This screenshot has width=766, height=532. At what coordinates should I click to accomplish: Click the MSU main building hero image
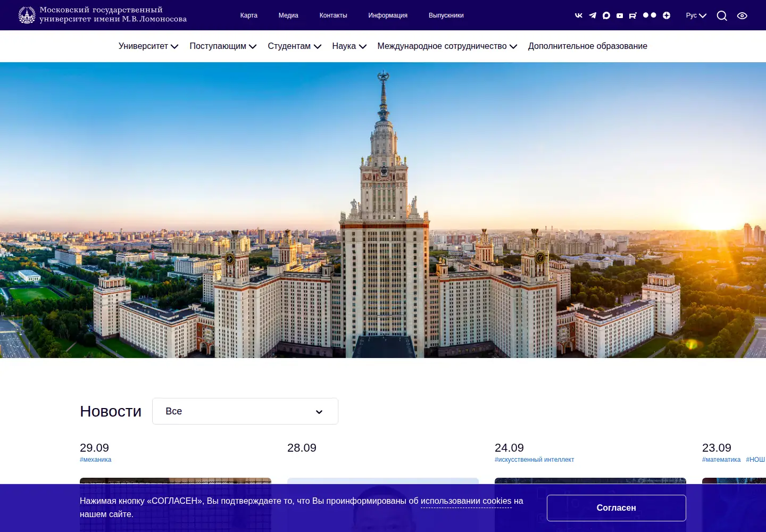[x=383, y=210]
